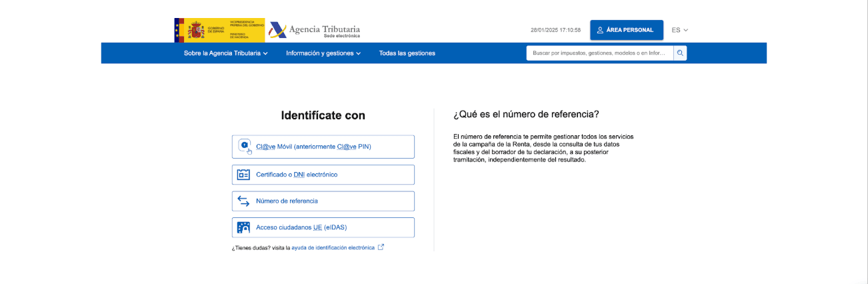Select the Certificado electrónico card icon
This screenshot has width=868, height=284.
(x=243, y=175)
